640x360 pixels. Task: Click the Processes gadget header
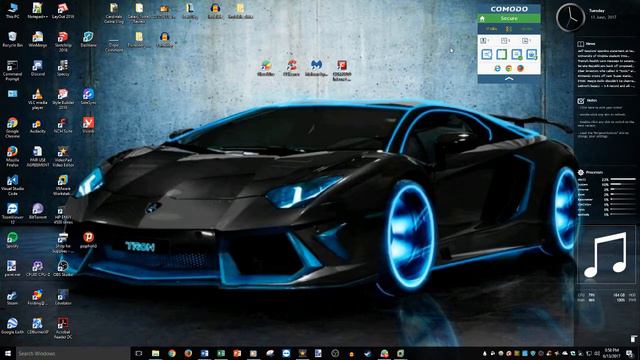[590, 172]
